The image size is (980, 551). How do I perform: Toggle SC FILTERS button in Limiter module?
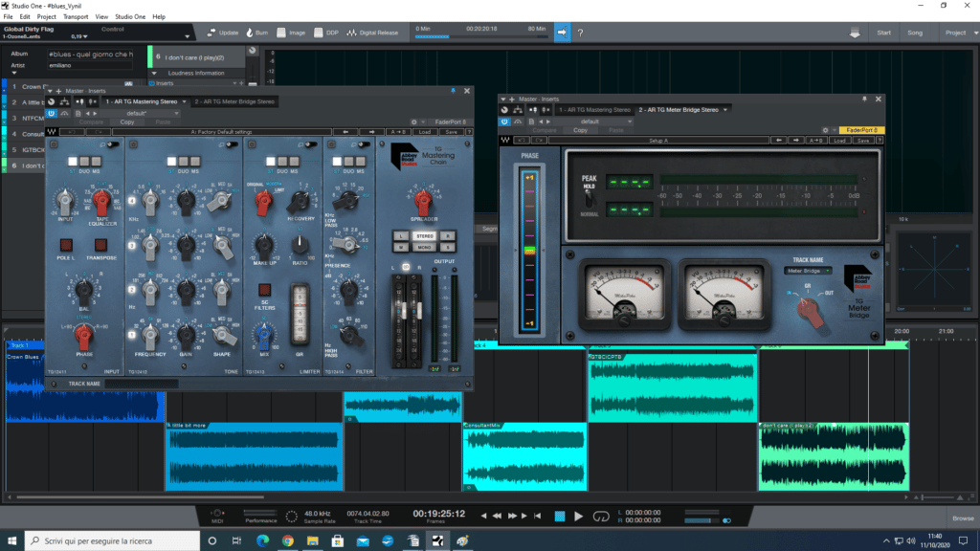click(x=264, y=290)
